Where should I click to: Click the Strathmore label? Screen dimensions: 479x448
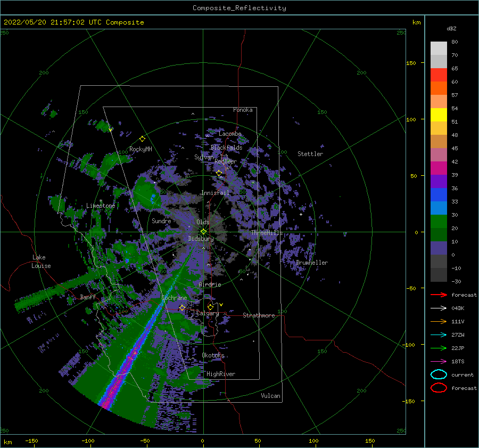coord(259,315)
